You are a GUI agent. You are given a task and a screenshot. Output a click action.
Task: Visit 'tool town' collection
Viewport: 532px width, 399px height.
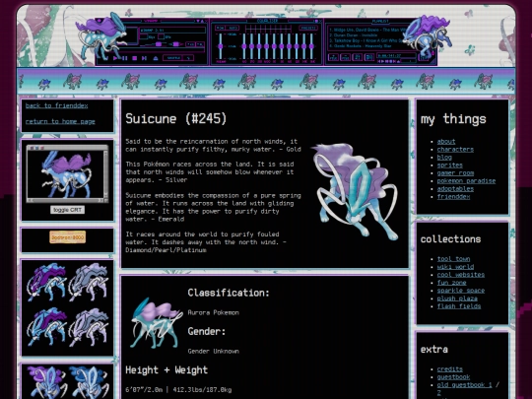pyautogui.click(x=453, y=259)
